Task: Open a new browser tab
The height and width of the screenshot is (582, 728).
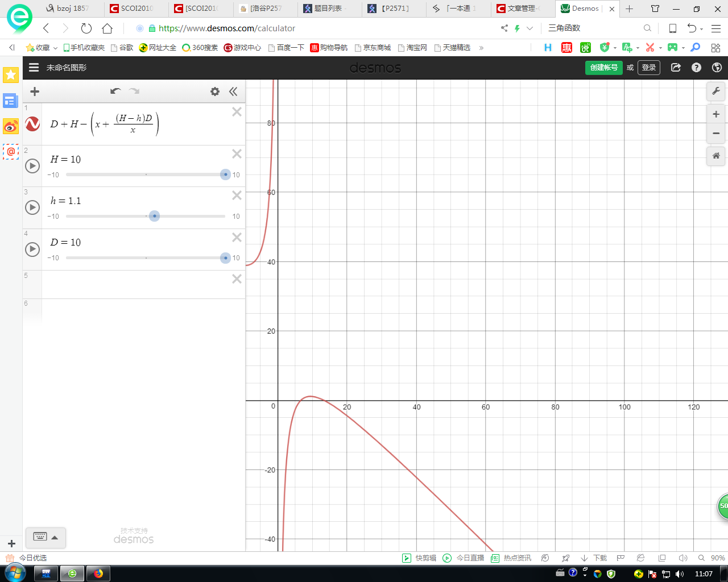Action: tap(629, 9)
